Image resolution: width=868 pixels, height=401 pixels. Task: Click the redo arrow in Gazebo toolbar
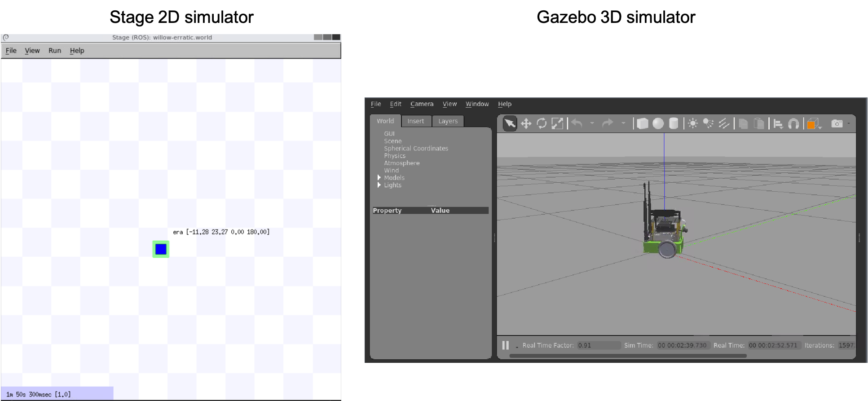click(608, 123)
